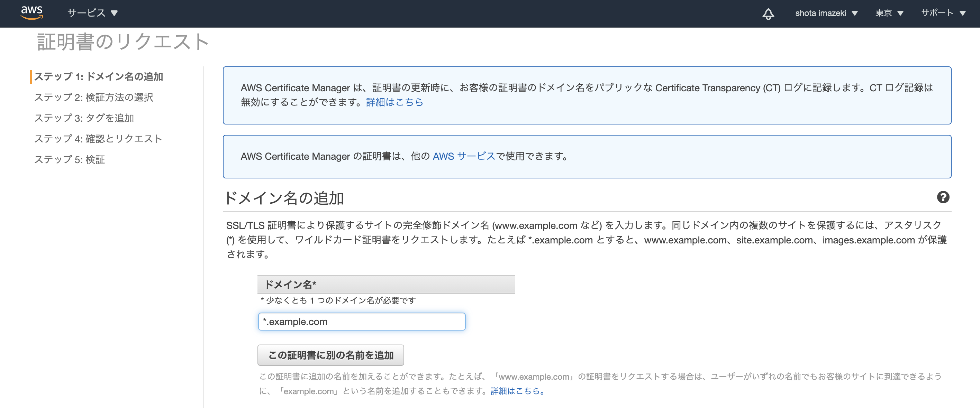Click the domain name input field

pyautogui.click(x=361, y=322)
